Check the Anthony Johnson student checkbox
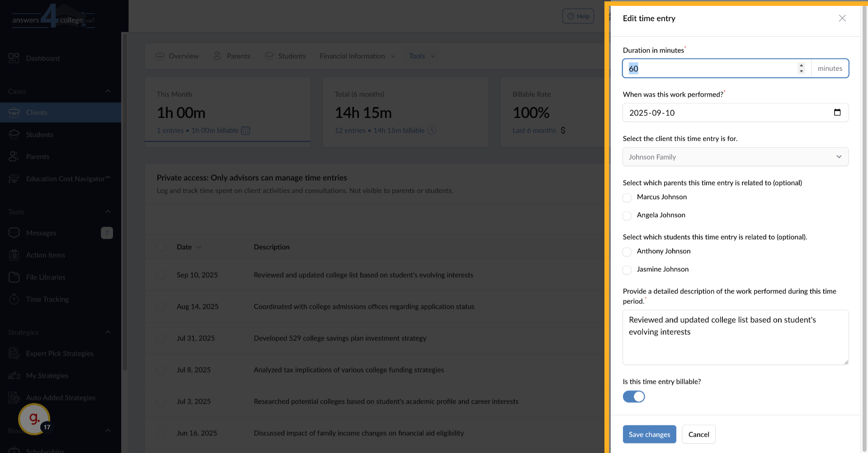Screen dimensions: 868x453 tap(627, 252)
